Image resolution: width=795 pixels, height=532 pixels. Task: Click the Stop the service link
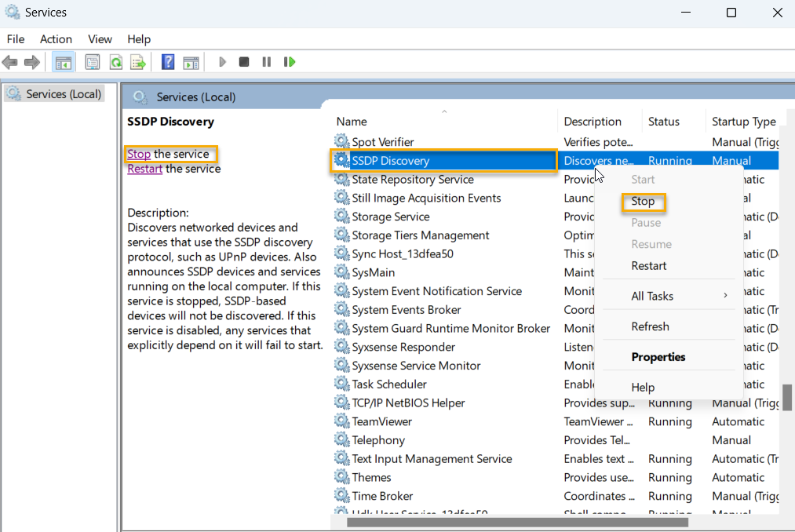pyautogui.click(x=138, y=154)
